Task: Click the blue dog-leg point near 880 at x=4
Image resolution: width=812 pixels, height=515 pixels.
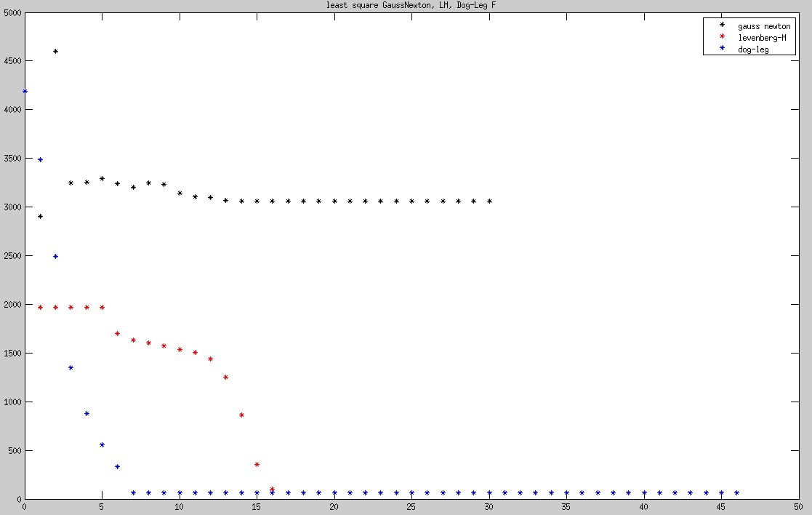Action: pos(87,413)
